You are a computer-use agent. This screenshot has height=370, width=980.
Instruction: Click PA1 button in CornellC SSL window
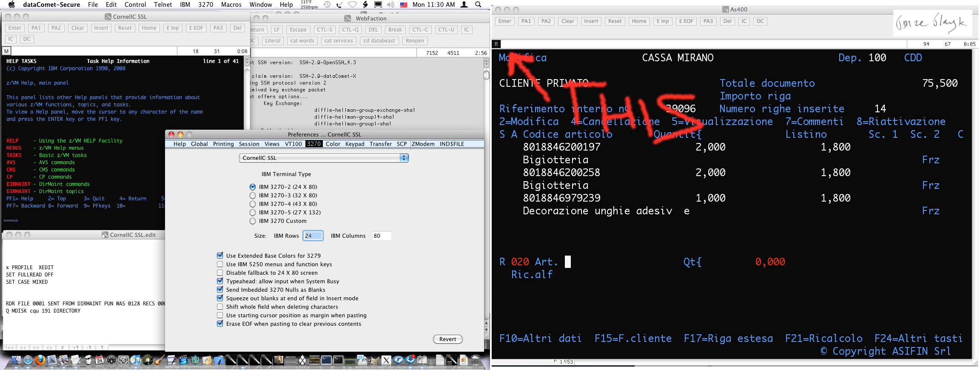[36, 28]
